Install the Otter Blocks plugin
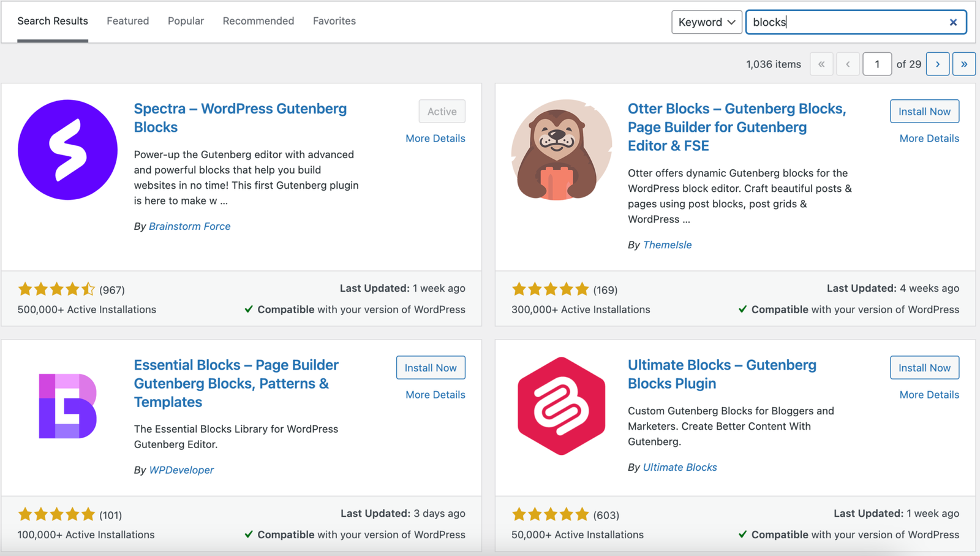 point(924,112)
